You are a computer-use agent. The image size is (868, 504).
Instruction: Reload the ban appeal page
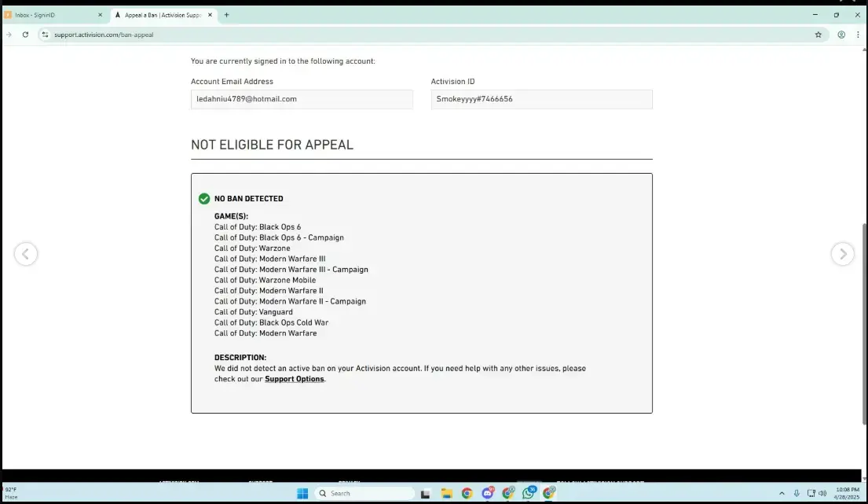click(x=25, y=35)
